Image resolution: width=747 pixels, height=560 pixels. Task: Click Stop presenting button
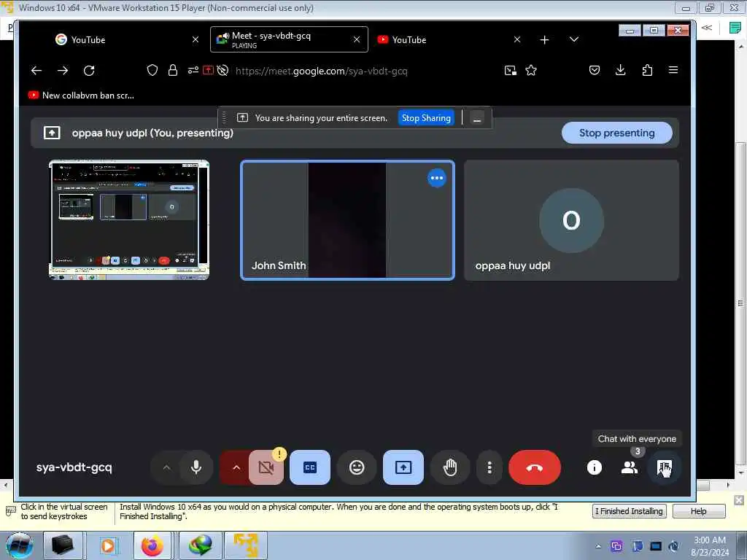616,133
